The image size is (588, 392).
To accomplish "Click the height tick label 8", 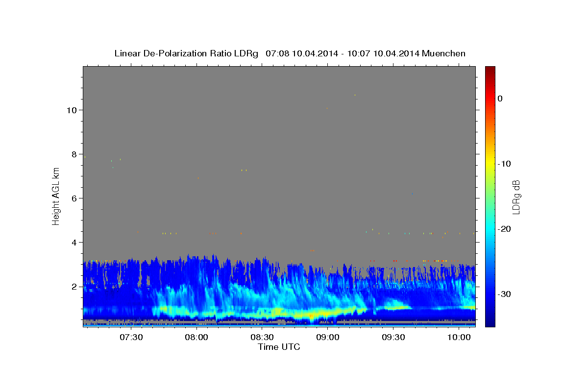I will click(75, 154).
